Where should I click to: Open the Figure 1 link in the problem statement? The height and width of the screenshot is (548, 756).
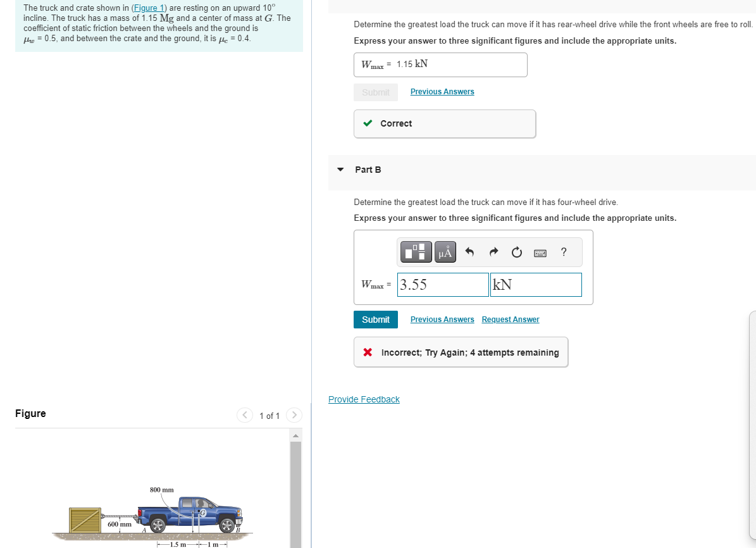click(148, 8)
